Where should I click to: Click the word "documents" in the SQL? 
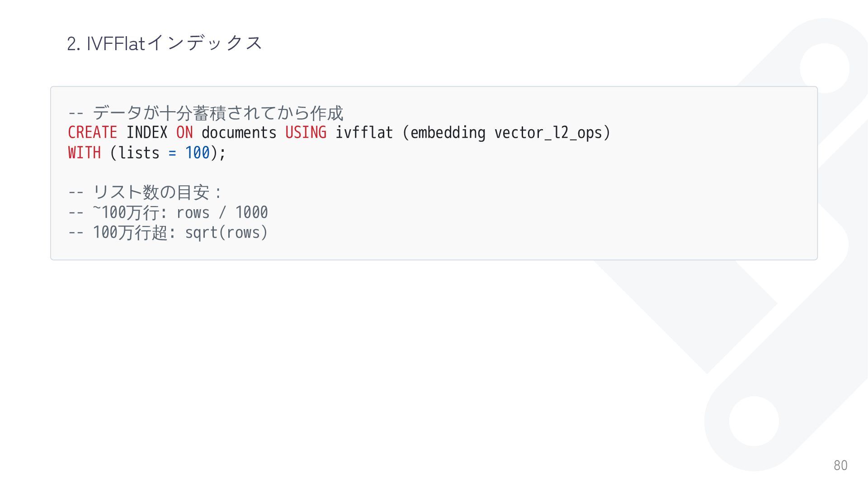coord(239,133)
